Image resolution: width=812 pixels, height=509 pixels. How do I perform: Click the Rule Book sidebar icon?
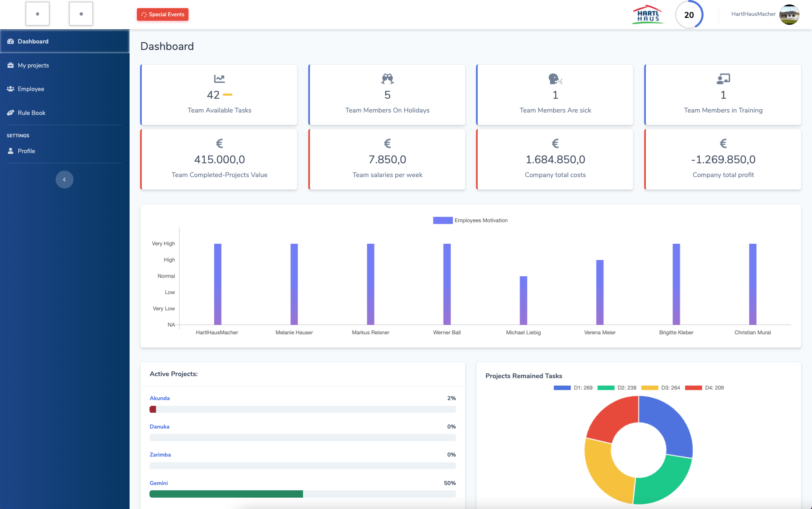click(11, 113)
